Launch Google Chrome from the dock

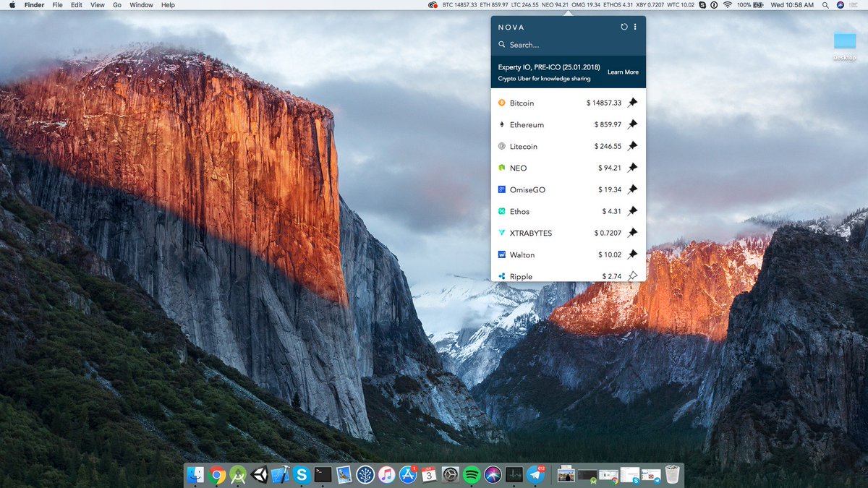(216, 474)
